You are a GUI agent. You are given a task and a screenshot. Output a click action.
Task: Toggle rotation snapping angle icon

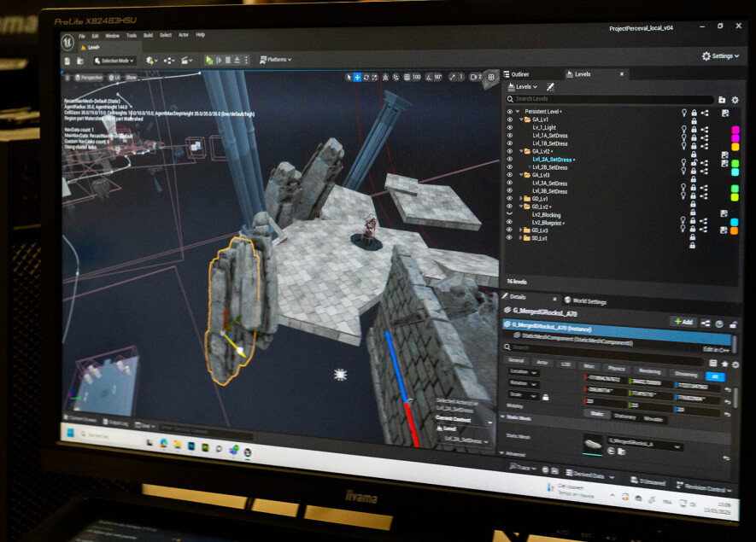pos(429,77)
